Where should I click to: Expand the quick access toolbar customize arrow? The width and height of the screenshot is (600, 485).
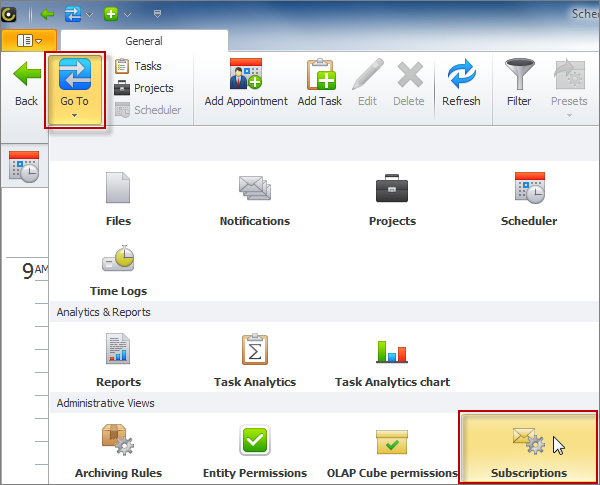156,14
